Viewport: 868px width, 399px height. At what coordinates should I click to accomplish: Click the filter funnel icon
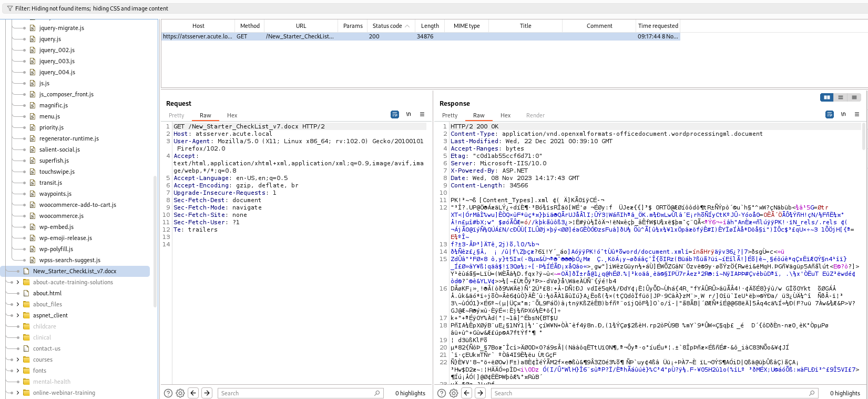coord(9,8)
